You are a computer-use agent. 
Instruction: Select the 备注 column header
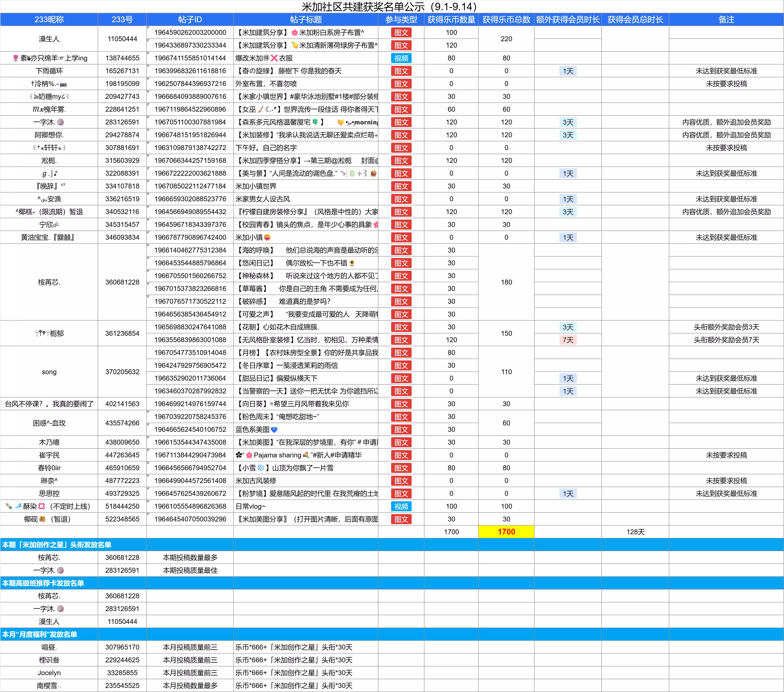(726, 20)
